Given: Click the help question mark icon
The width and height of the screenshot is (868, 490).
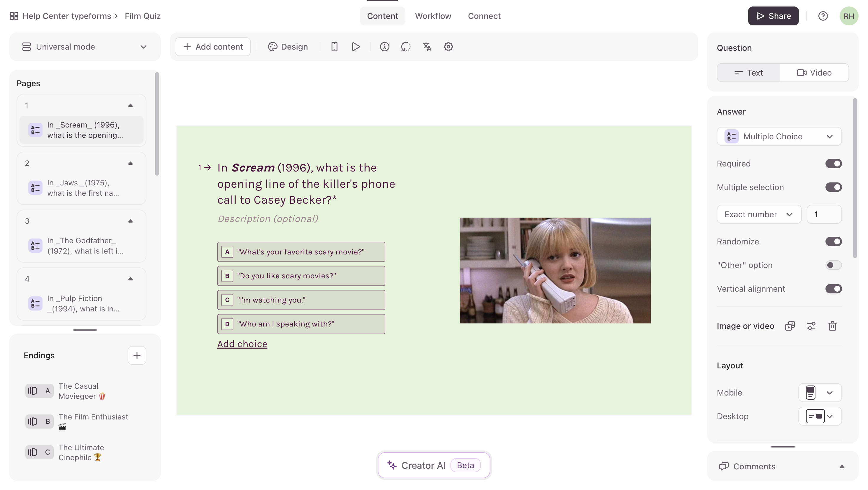Looking at the screenshot, I should 823,16.
